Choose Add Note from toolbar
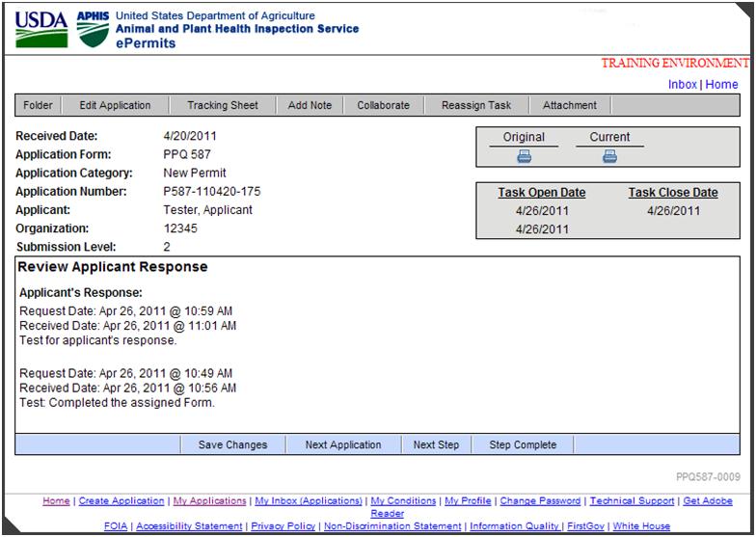The width and height of the screenshot is (756, 537). 310,105
